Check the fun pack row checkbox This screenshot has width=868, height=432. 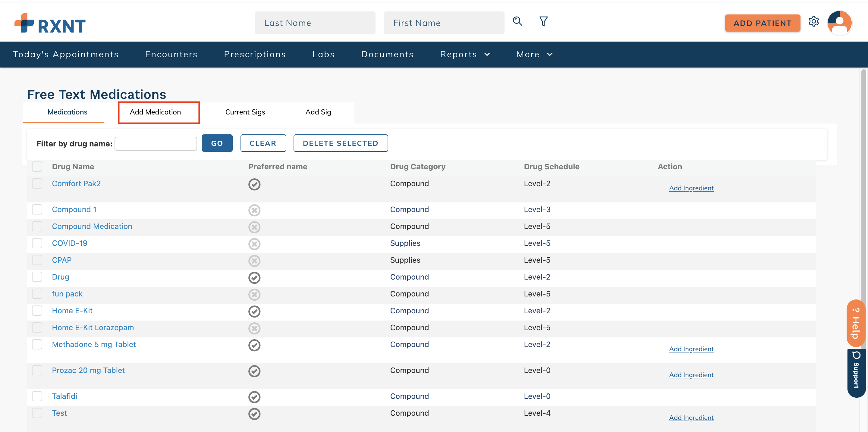pyautogui.click(x=37, y=293)
